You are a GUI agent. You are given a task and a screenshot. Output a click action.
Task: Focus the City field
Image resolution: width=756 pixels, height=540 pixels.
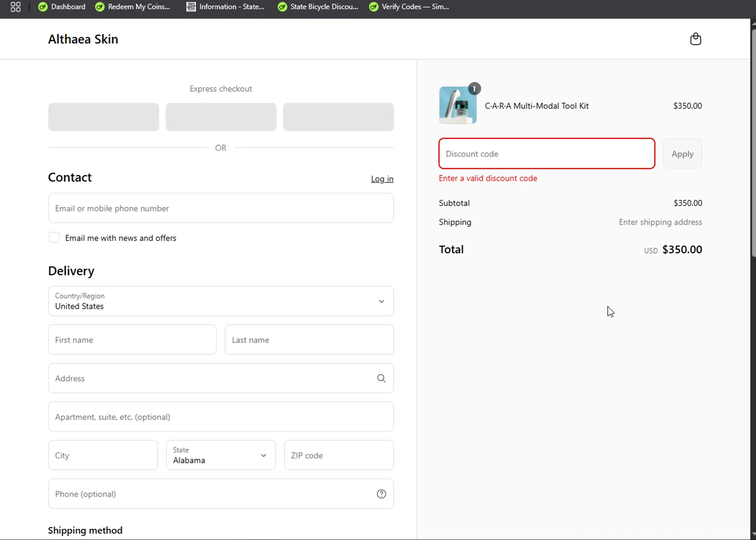pyautogui.click(x=103, y=455)
